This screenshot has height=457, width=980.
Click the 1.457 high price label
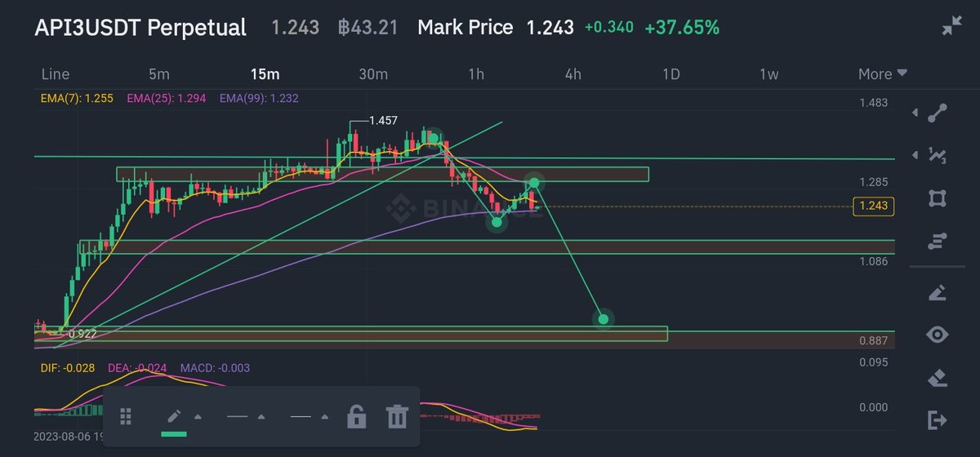383,121
